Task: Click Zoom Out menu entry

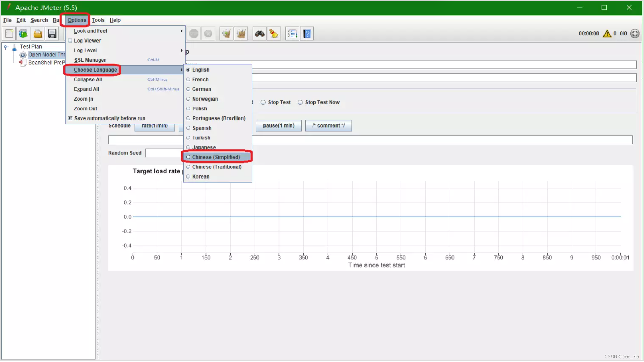Action: (125, 109)
